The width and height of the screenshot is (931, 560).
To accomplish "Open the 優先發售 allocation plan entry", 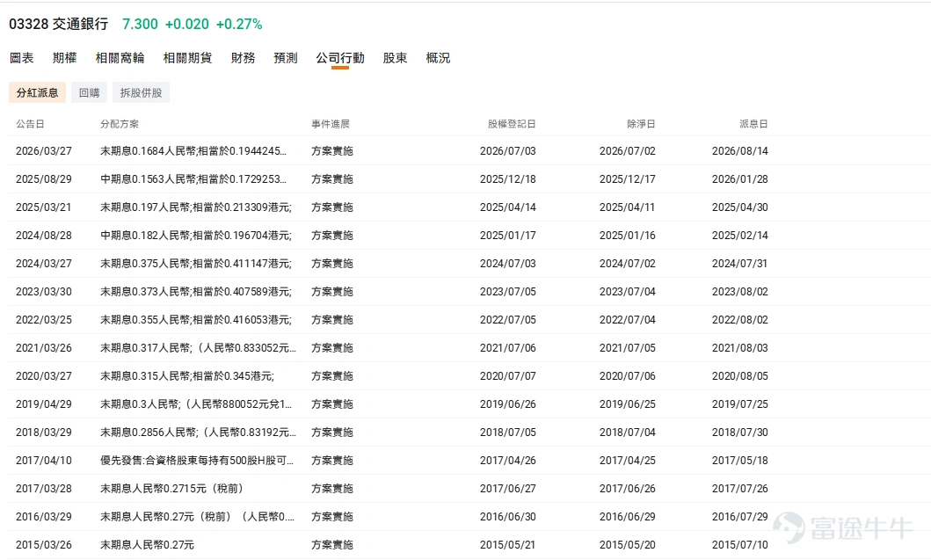I will click(197, 461).
